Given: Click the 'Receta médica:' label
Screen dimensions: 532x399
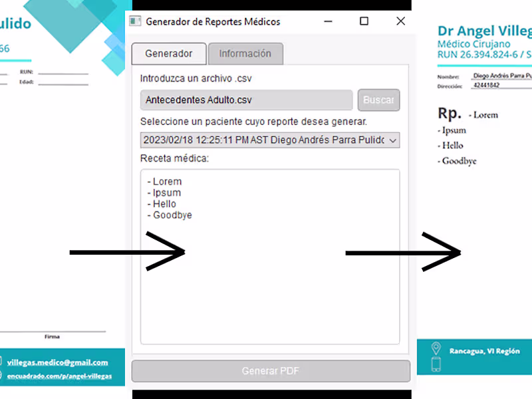Looking at the screenshot, I should pyautogui.click(x=174, y=158).
